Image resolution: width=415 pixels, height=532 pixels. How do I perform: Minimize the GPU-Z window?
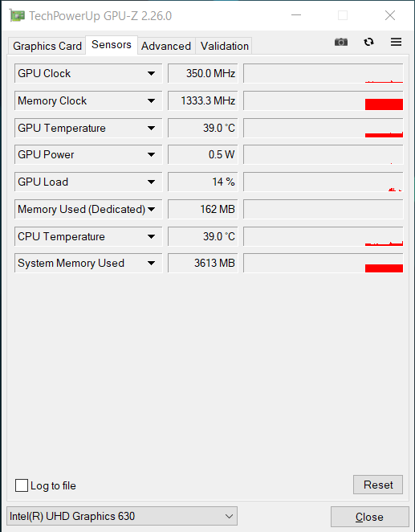click(x=296, y=15)
